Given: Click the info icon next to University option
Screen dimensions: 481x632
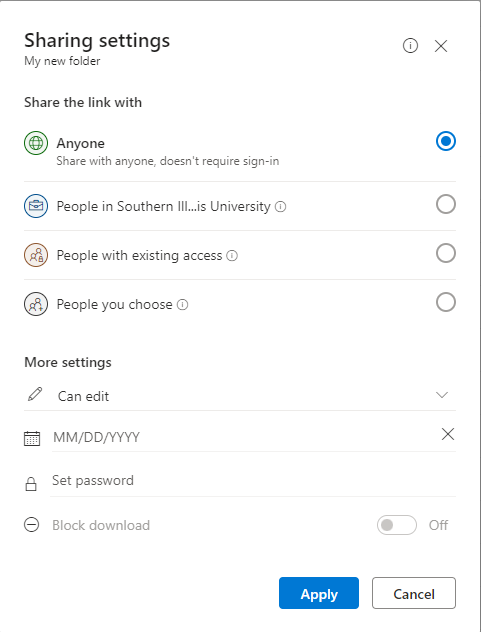Looking at the screenshot, I should (280, 207).
